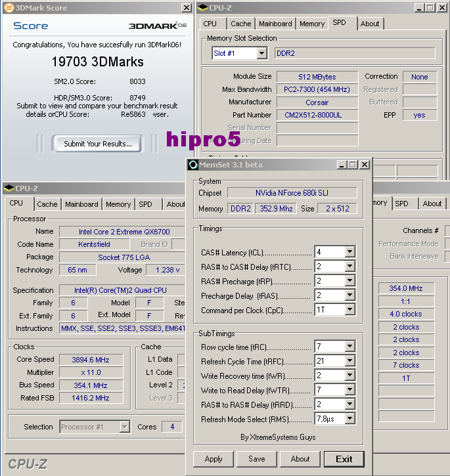The height and width of the screenshot is (476, 450).
Task: Open the Precharge Delay (tRAS) dropdown
Action: (x=349, y=295)
